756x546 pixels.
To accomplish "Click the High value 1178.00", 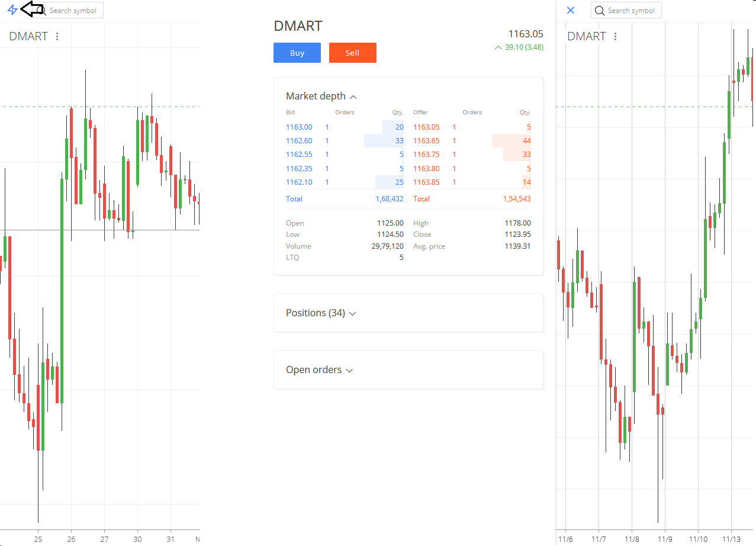I will coord(518,223).
